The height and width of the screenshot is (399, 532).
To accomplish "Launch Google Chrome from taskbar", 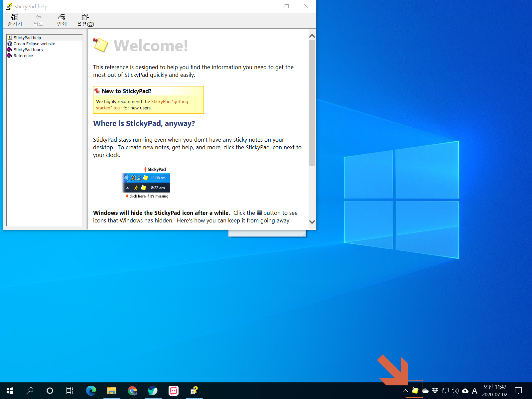I will tap(132, 391).
